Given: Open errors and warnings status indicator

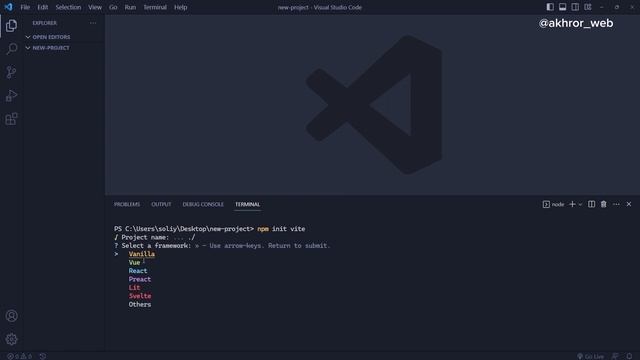Looking at the screenshot, I should coord(19,356).
